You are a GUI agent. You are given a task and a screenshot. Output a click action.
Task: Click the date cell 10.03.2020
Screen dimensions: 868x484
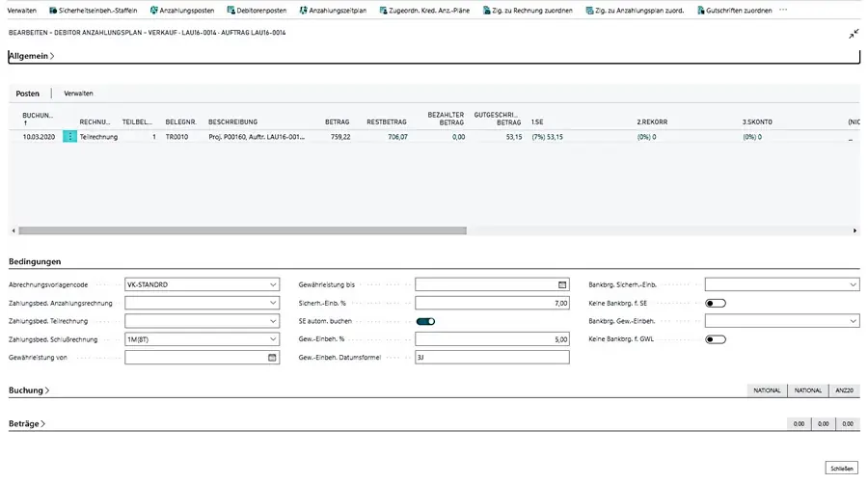tap(39, 137)
